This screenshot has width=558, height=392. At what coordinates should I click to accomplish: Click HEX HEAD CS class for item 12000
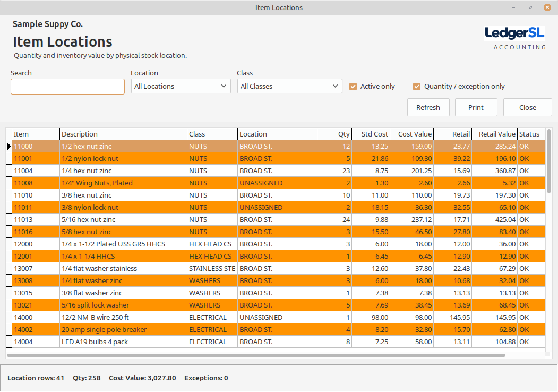[212, 244]
